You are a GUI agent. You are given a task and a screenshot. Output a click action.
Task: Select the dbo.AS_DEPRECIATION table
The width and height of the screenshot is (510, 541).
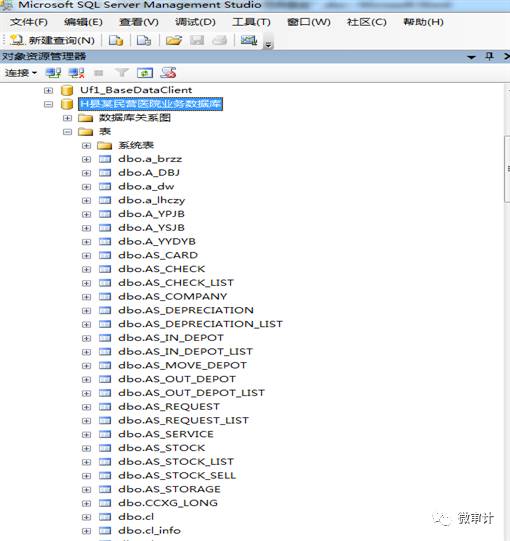(x=186, y=310)
